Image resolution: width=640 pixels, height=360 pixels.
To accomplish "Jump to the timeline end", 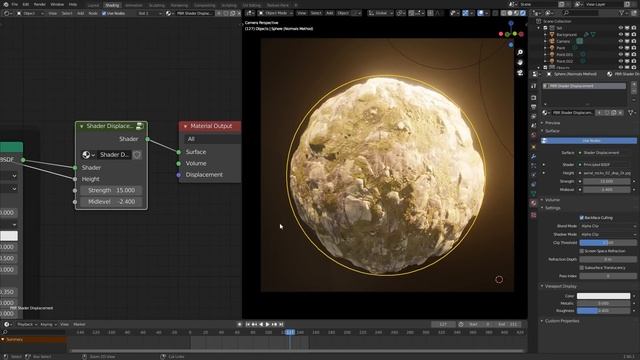I will coord(281,324).
